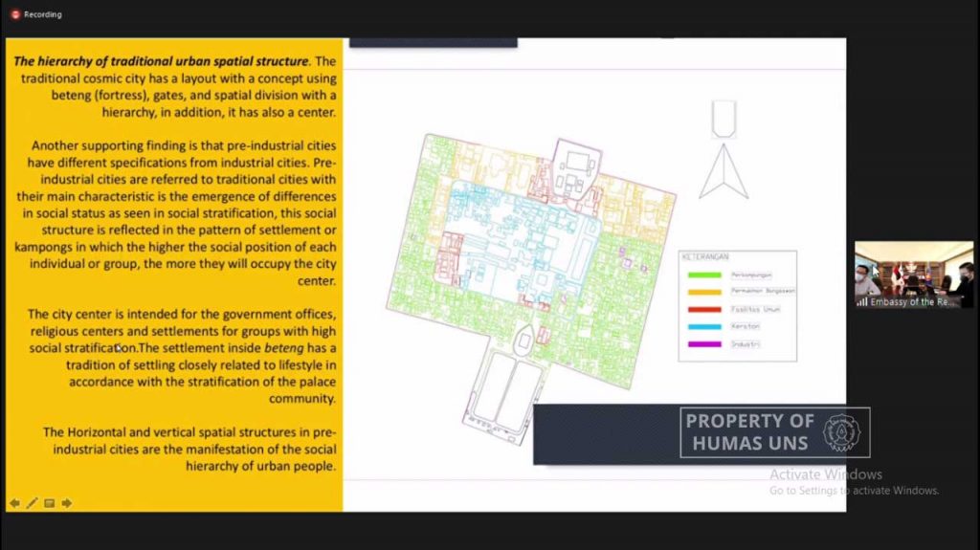Image resolution: width=980 pixels, height=550 pixels.
Task: Click the paragraph starting 'Another supporting finding'
Action: 176,213
